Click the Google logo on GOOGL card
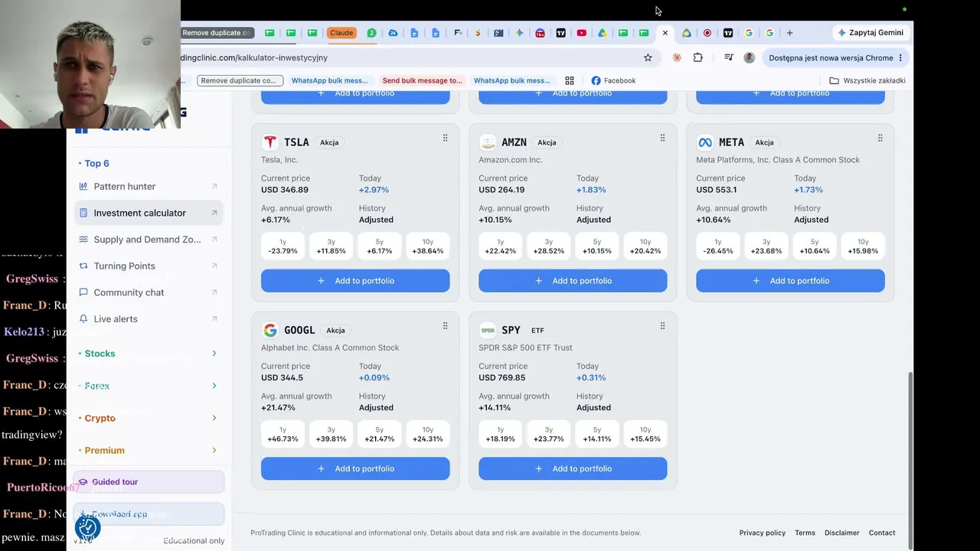The image size is (980, 551). tap(269, 330)
